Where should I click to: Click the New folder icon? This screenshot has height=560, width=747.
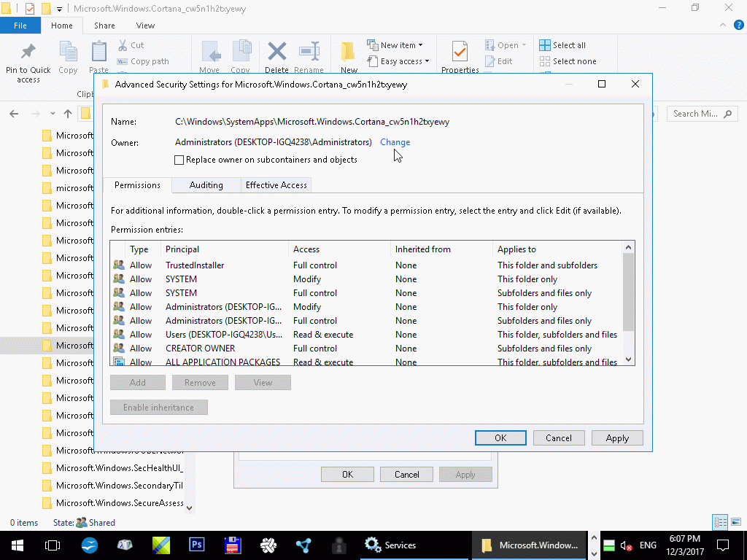(x=348, y=52)
